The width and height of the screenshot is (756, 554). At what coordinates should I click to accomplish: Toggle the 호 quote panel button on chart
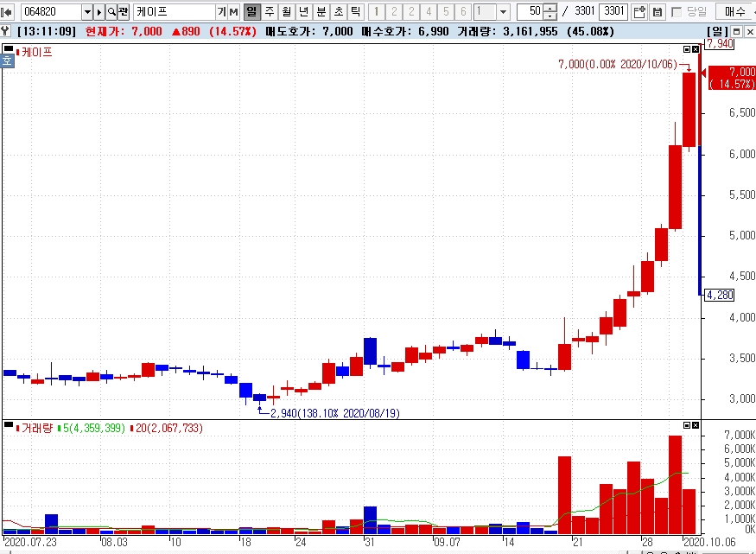click(x=7, y=60)
